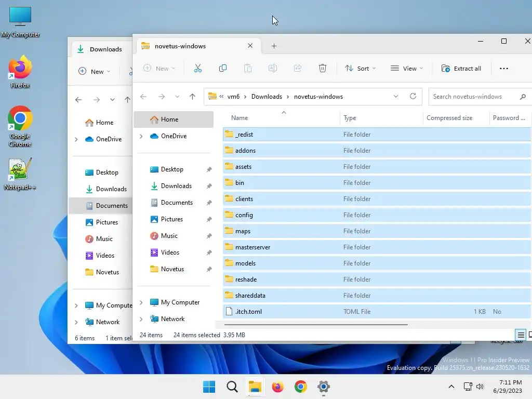Click the Rename icon in toolbar
Viewport: 532px width, 399px height.
[x=273, y=69]
